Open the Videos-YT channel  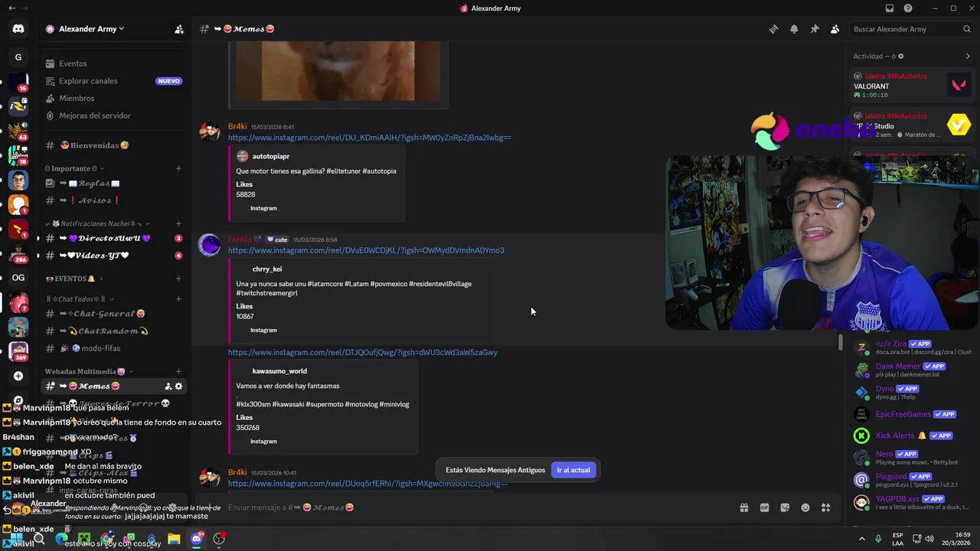coord(115,256)
